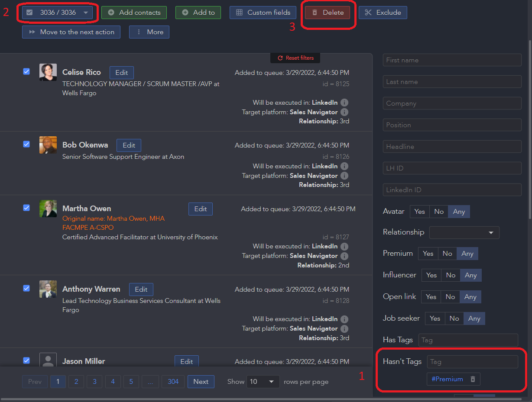Uncheck the checkbox next to Martha Owen
This screenshot has width=532, height=402.
[26, 208]
